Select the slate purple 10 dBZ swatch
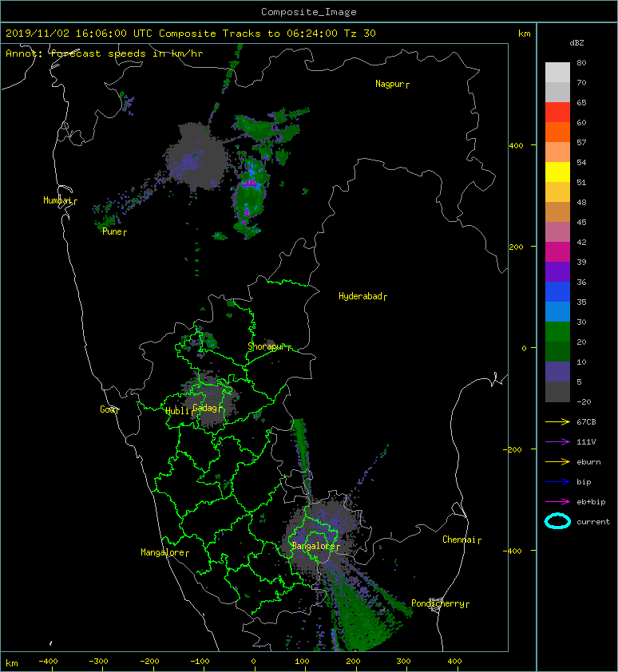This screenshot has height=672, width=618. click(557, 372)
